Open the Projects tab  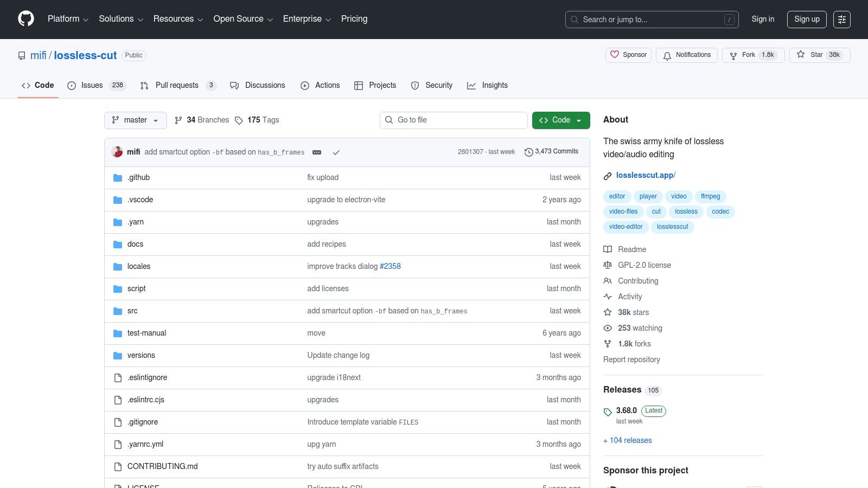coord(375,85)
